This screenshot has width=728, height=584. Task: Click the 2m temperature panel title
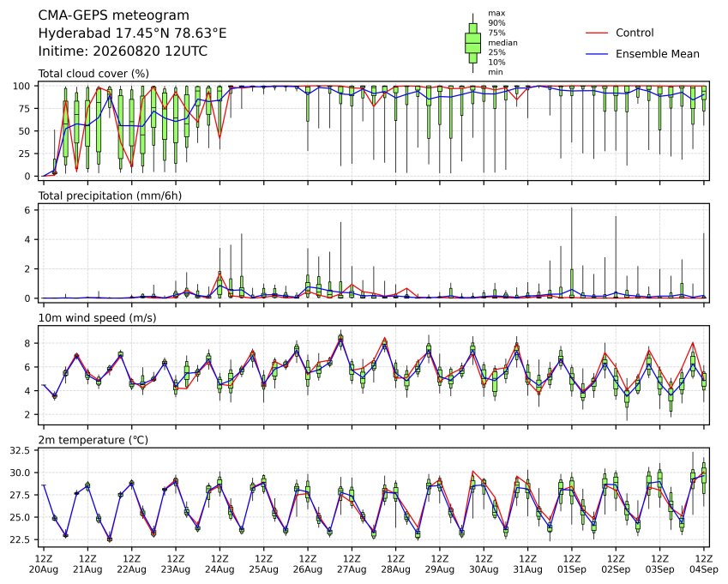pos(93,440)
